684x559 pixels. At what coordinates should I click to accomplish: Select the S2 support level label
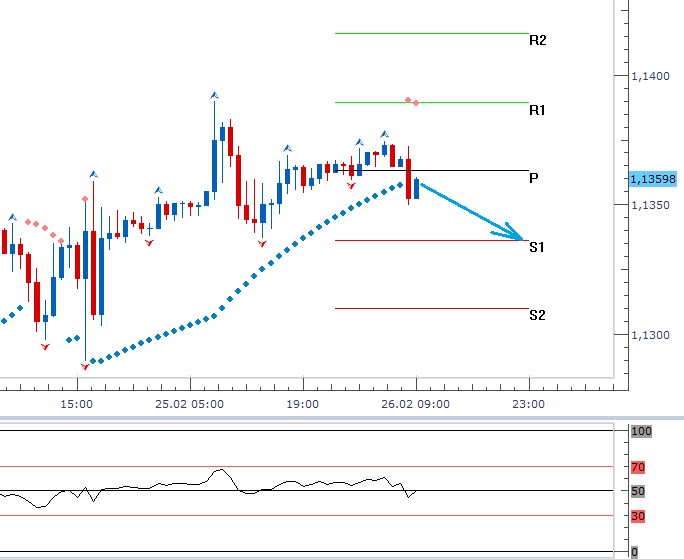point(538,315)
